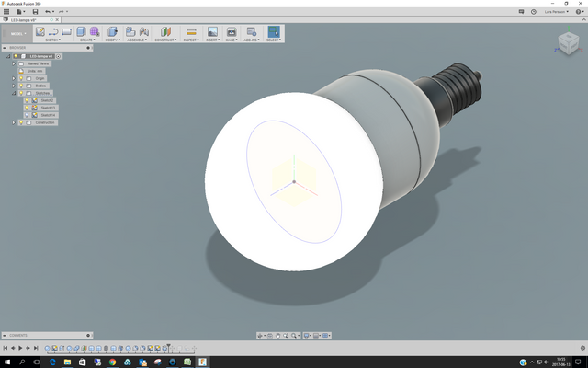Viewport: 588px width, 368px height.
Task: Select the Line sketch tool
Action: click(x=53, y=31)
